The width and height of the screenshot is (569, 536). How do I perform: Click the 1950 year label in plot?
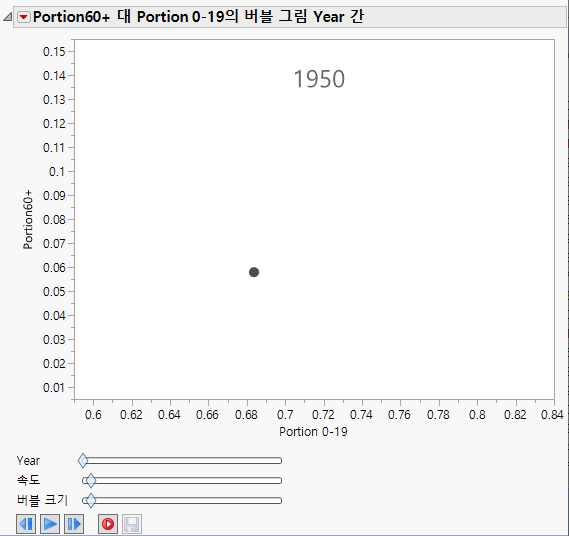(319, 79)
